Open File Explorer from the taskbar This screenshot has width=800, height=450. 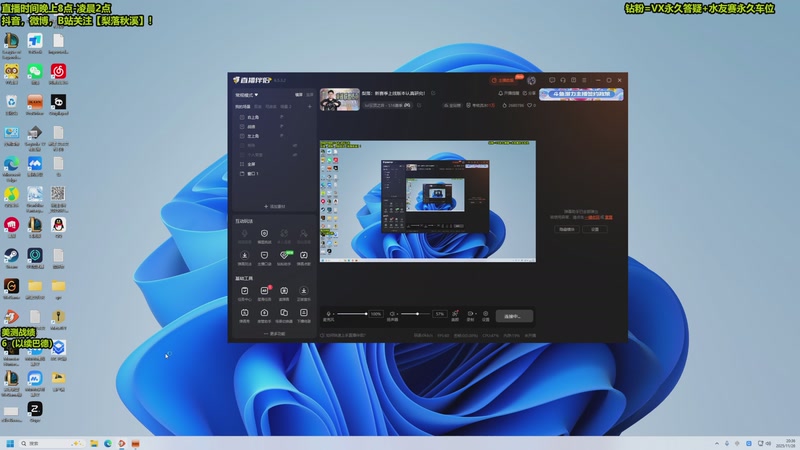pyautogui.click(x=94, y=443)
